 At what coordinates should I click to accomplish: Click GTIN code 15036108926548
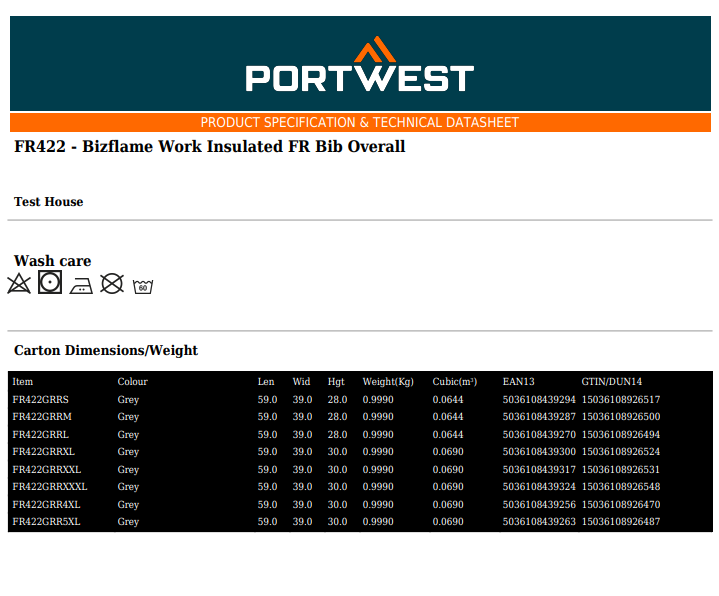[x=621, y=487]
